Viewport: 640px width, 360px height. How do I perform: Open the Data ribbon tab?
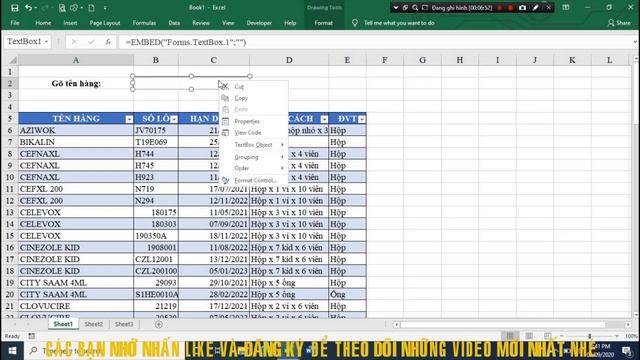pos(174,23)
